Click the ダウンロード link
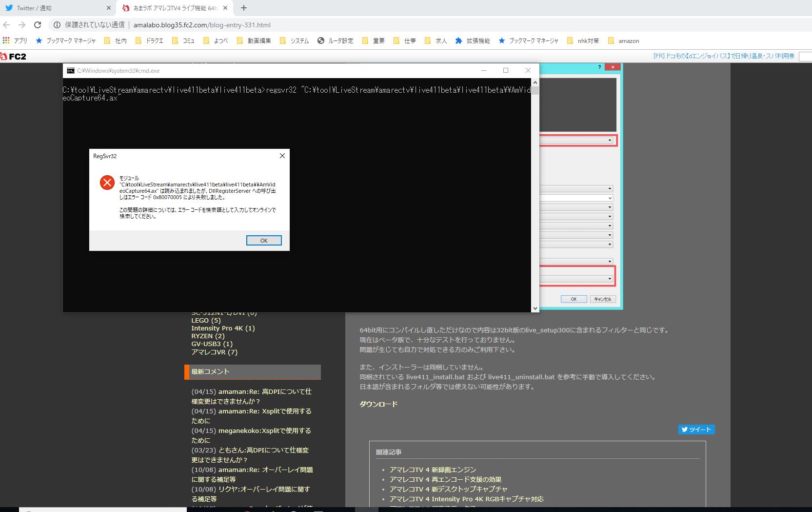The image size is (812, 512). 378,404
